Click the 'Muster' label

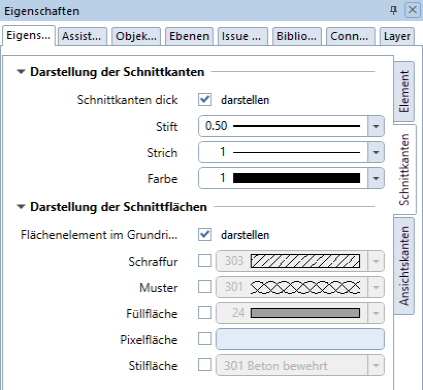coord(158,288)
